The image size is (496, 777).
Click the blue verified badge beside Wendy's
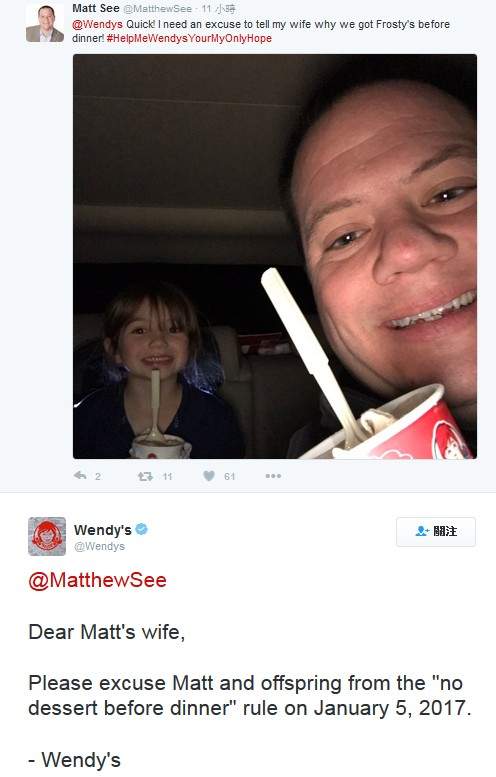142,529
